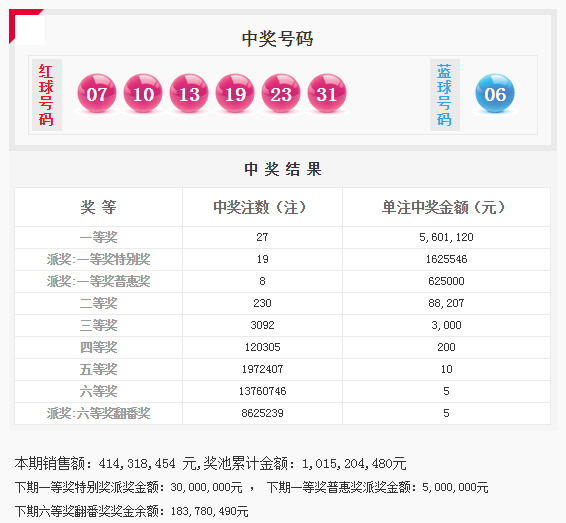
Task: Select the 派奖:一等奖特别奖 row label
Action: (x=98, y=259)
